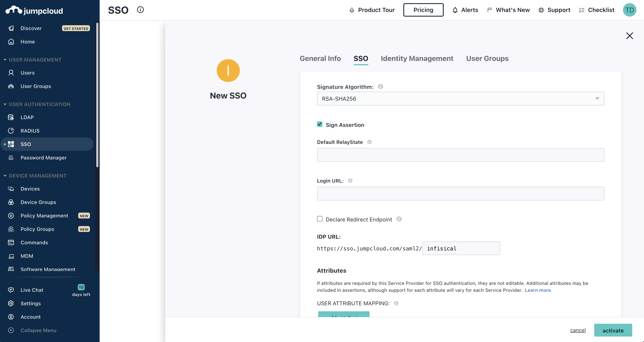Collapse the User Authentication section
This screenshot has height=342, width=644.
[x=5, y=104]
